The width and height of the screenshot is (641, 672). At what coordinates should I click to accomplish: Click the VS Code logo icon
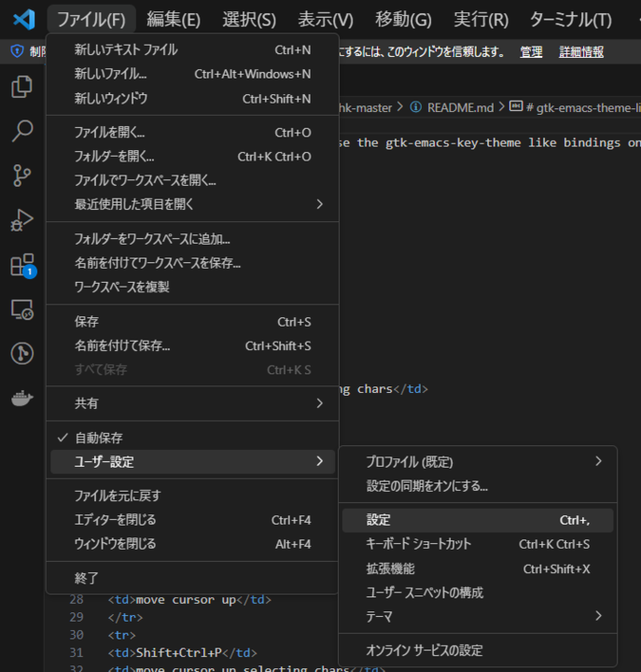click(x=24, y=20)
